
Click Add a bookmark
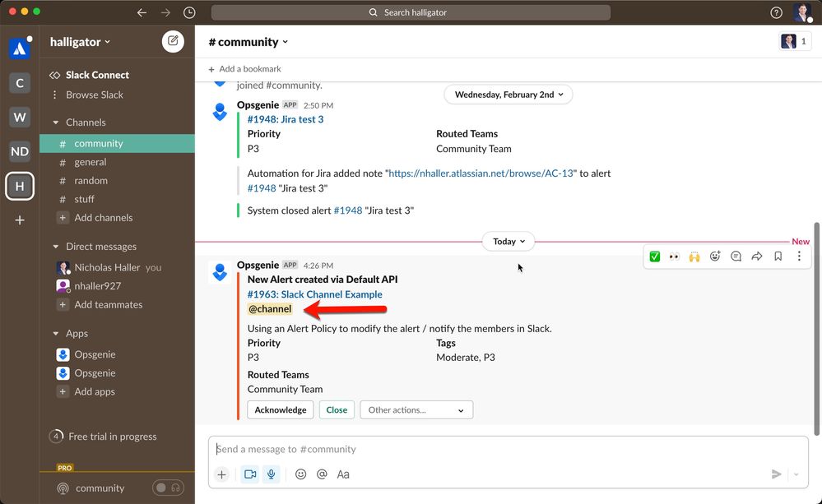coord(244,69)
